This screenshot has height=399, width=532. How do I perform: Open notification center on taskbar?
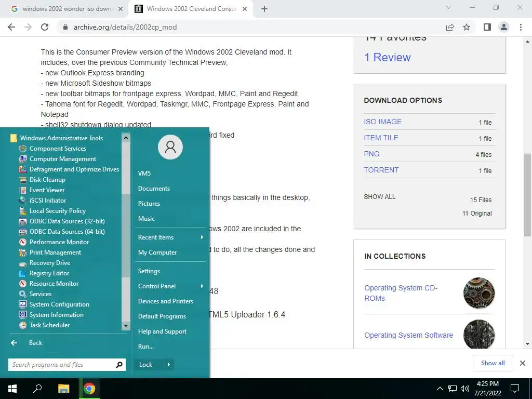point(515,389)
